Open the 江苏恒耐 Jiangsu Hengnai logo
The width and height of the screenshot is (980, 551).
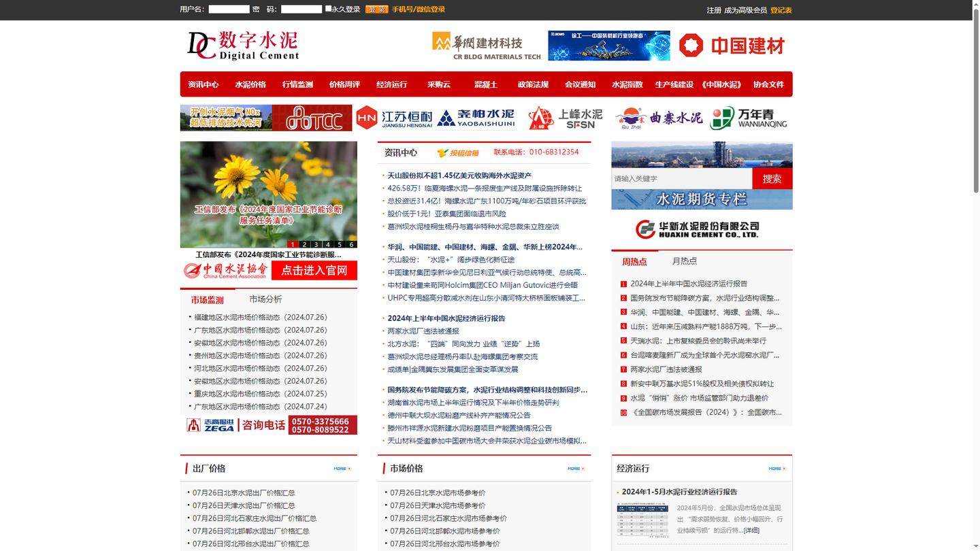click(394, 118)
